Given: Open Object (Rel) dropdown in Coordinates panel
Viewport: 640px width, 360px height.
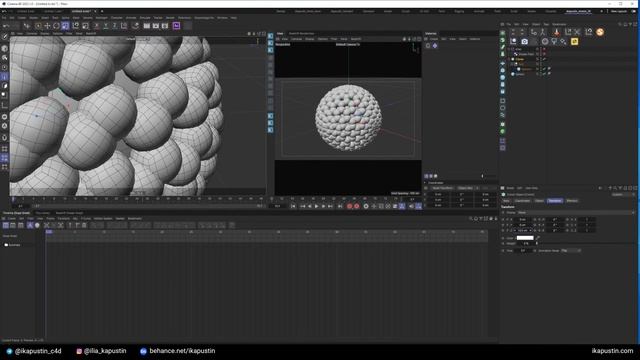Looking at the screenshot, I should (x=464, y=188).
